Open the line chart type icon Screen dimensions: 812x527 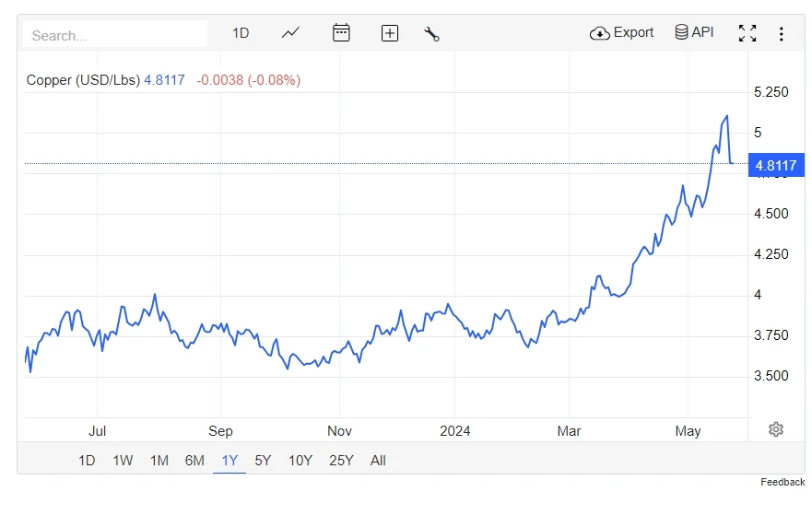coord(290,33)
